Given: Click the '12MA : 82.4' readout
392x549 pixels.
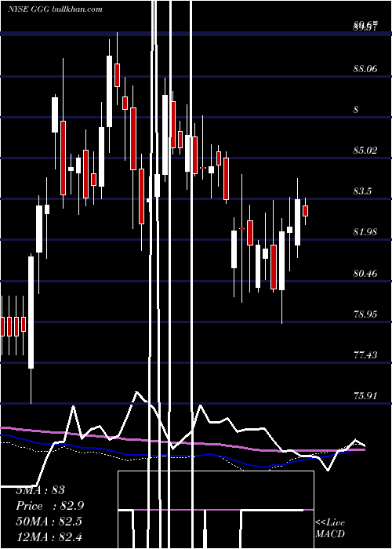Looking at the screenshot, I should coord(49,536).
